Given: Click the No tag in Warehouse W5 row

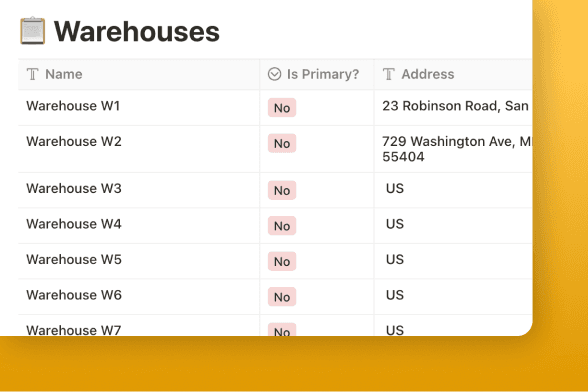Looking at the screenshot, I should click(x=282, y=262).
